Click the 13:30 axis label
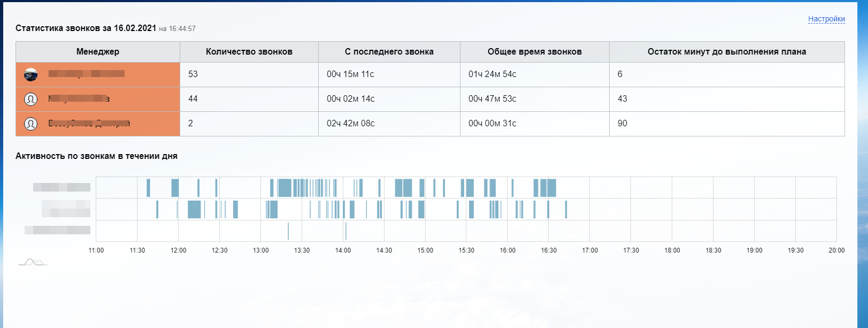The height and width of the screenshot is (328, 868). tap(302, 250)
